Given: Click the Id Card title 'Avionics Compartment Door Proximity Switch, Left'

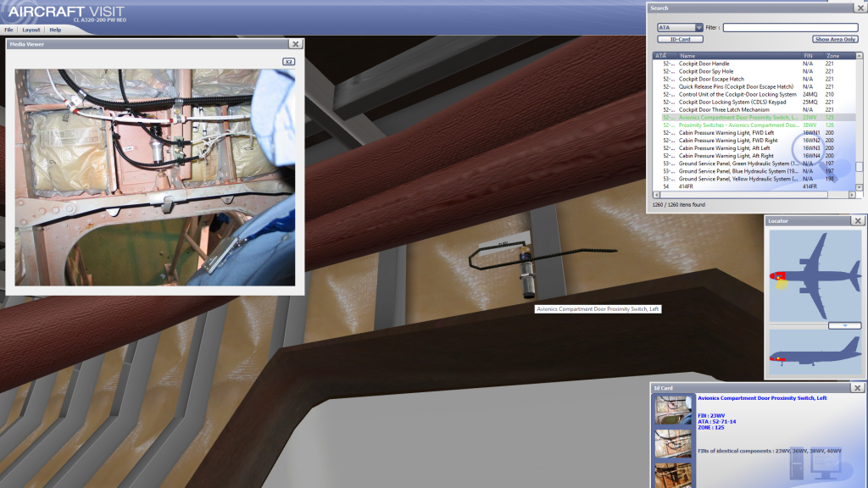Looking at the screenshot, I should [762, 398].
